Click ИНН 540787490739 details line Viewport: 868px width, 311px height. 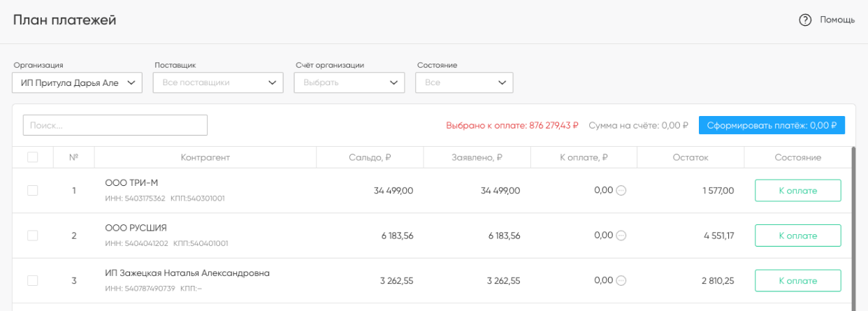tap(153, 288)
